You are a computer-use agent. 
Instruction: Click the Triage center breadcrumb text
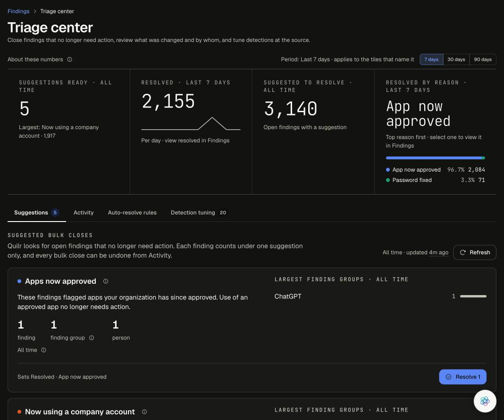[x=57, y=11]
